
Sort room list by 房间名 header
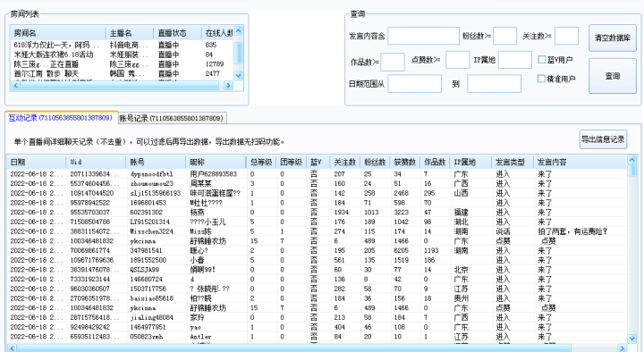pos(58,33)
